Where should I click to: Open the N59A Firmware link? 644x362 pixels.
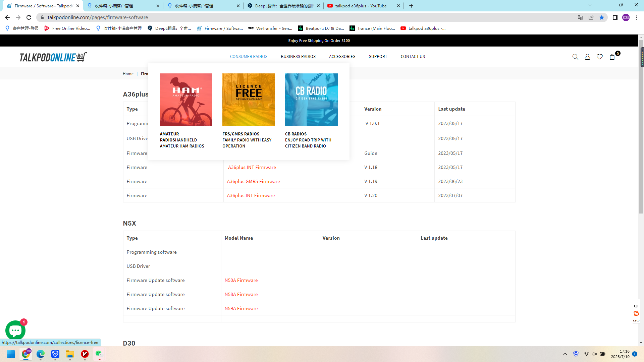[x=241, y=308]
